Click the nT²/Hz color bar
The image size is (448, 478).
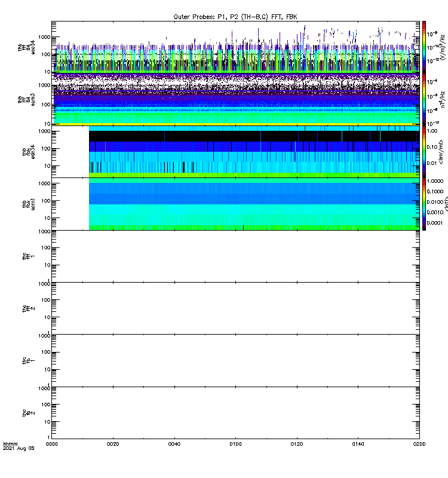[424, 99]
